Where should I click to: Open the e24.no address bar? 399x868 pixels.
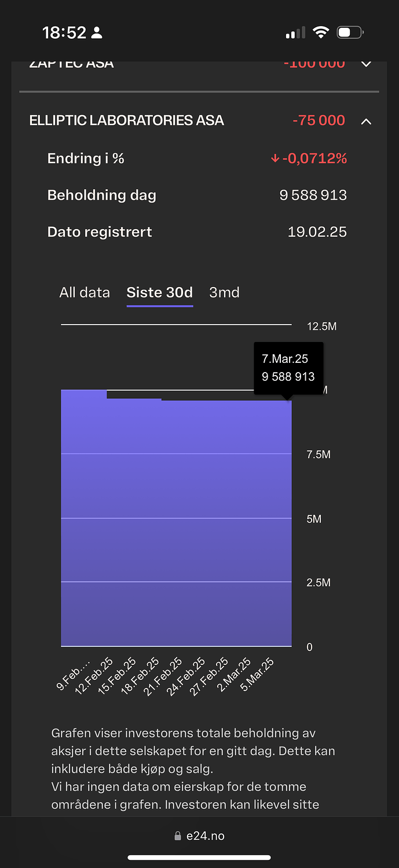(199, 836)
